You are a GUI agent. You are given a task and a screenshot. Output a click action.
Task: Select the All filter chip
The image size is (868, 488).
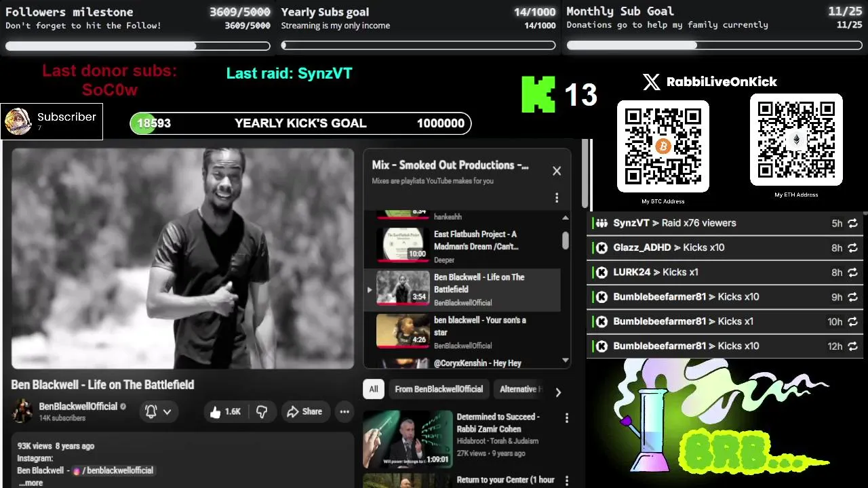click(374, 389)
